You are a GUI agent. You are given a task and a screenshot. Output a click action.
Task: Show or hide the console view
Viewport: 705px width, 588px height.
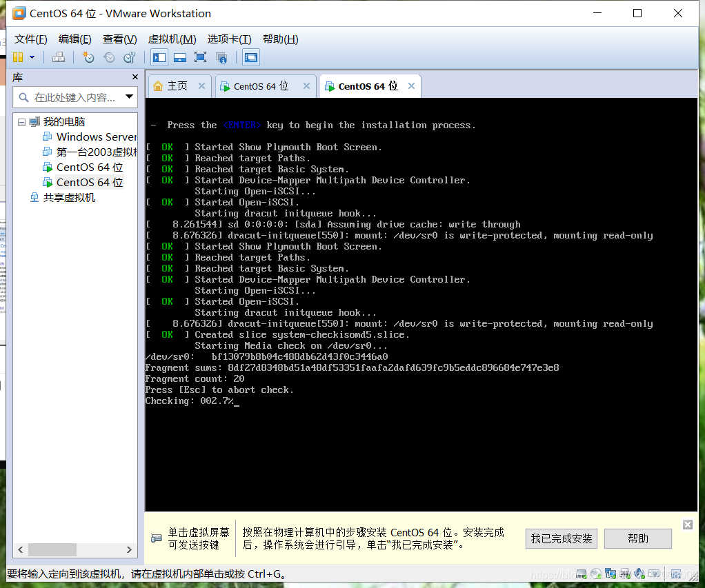tap(250, 57)
